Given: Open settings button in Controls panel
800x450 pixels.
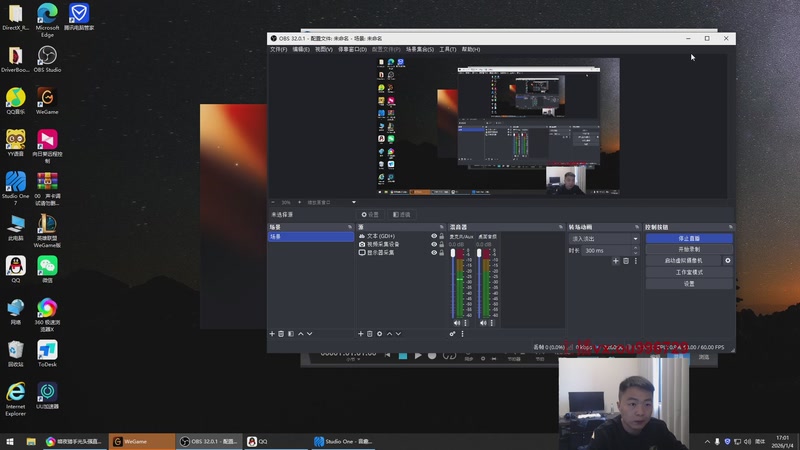Looking at the screenshot, I should 689,284.
